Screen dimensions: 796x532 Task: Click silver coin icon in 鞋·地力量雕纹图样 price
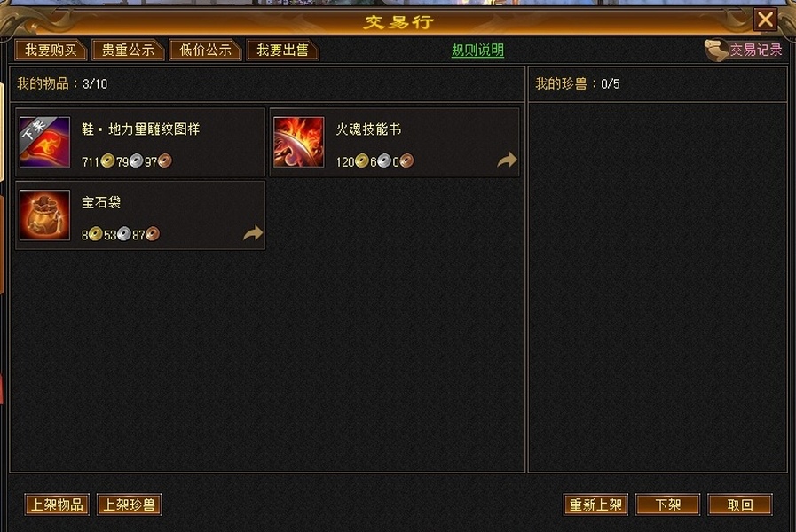(136, 161)
